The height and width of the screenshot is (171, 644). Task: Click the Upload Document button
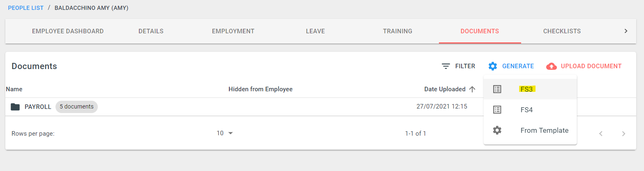(584, 66)
